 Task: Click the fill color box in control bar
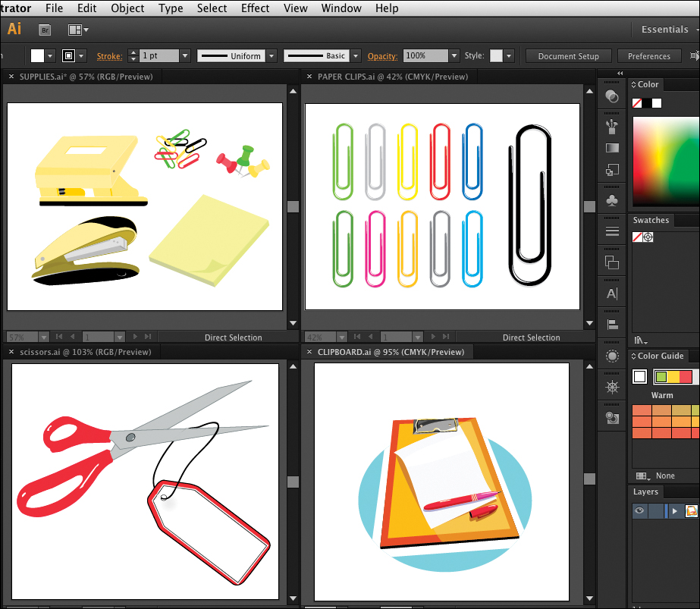click(x=37, y=56)
